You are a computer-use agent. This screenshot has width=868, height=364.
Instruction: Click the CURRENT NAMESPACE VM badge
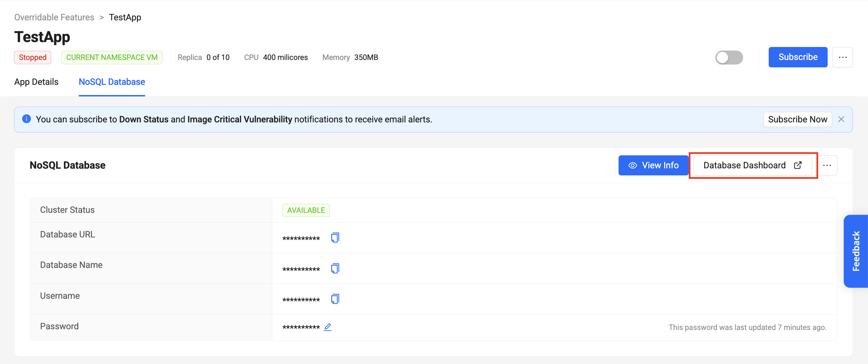[x=112, y=57]
